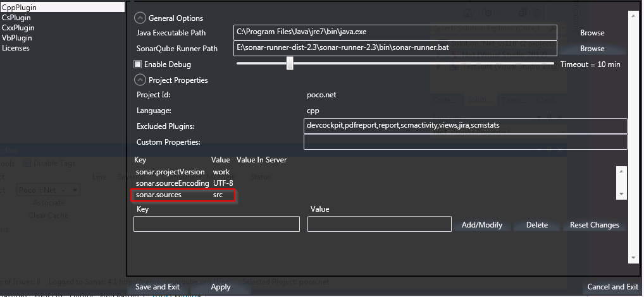Click the poco.net Project Id value
The image size is (644, 297).
pyautogui.click(x=321, y=95)
